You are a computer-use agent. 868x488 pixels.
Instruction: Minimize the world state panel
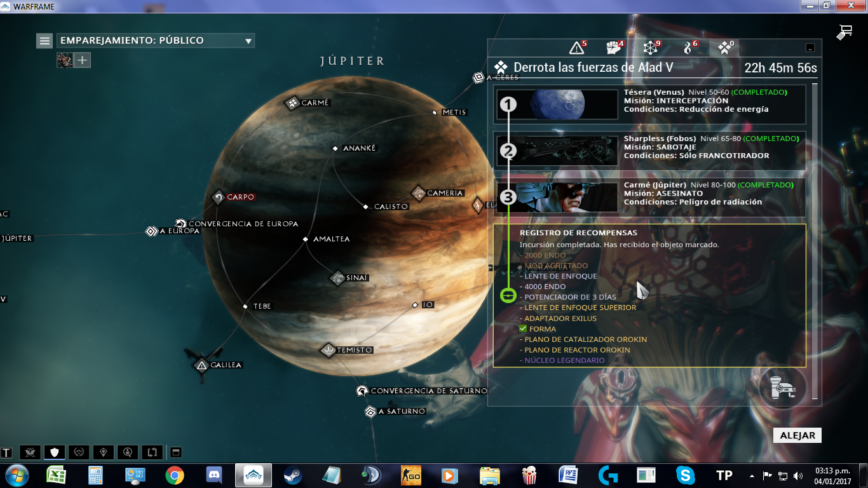(x=810, y=48)
